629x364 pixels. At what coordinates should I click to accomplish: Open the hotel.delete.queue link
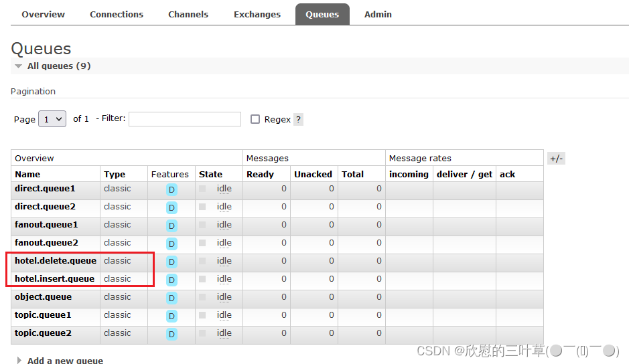56,260
